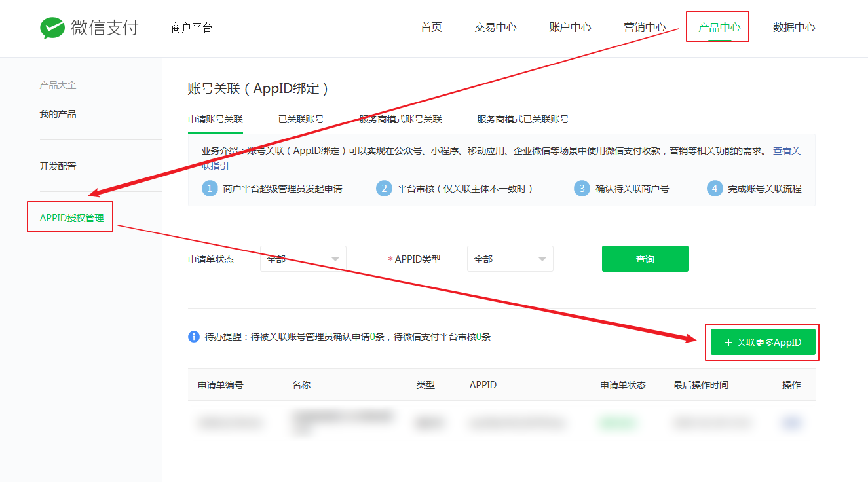Image resolution: width=868 pixels, height=482 pixels.
Task: Click 关联更多AppID button
Action: click(x=763, y=343)
